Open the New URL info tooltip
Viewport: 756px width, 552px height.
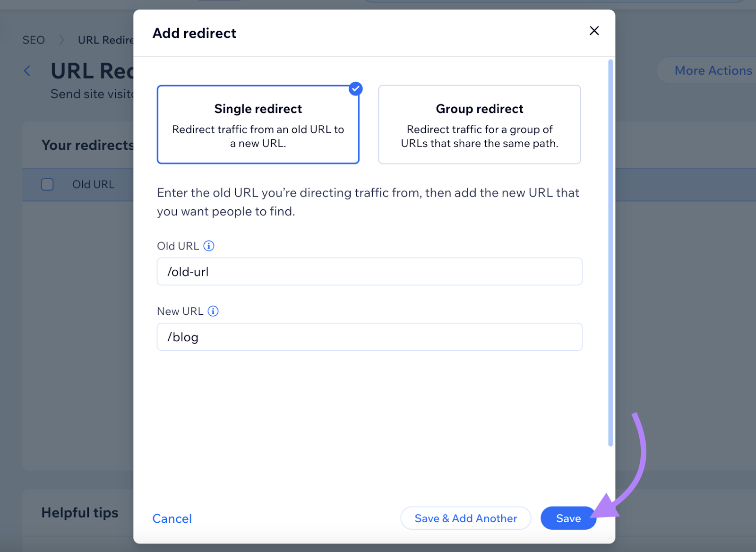pyautogui.click(x=213, y=311)
